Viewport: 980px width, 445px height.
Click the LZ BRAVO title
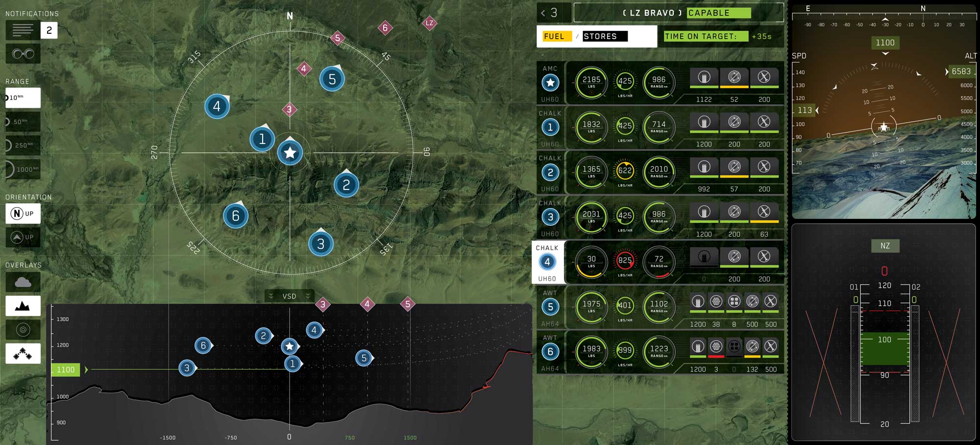(x=652, y=13)
